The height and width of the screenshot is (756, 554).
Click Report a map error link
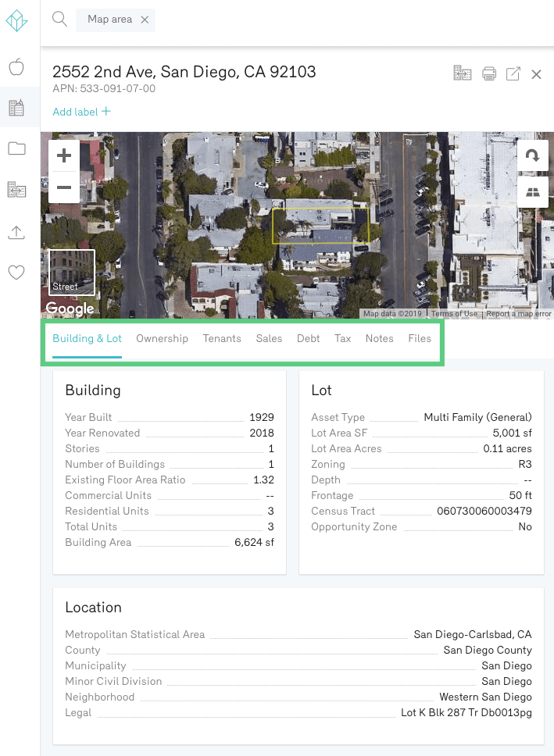click(x=518, y=314)
